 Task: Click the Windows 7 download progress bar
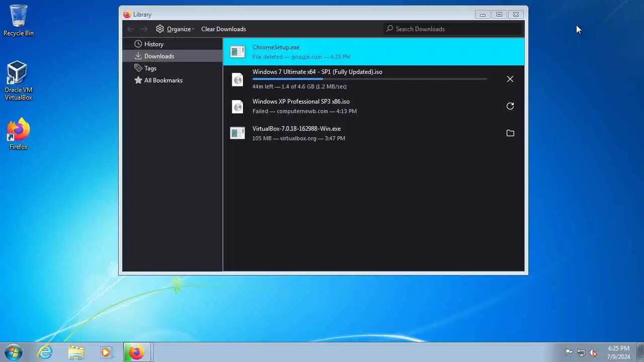(x=370, y=79)
